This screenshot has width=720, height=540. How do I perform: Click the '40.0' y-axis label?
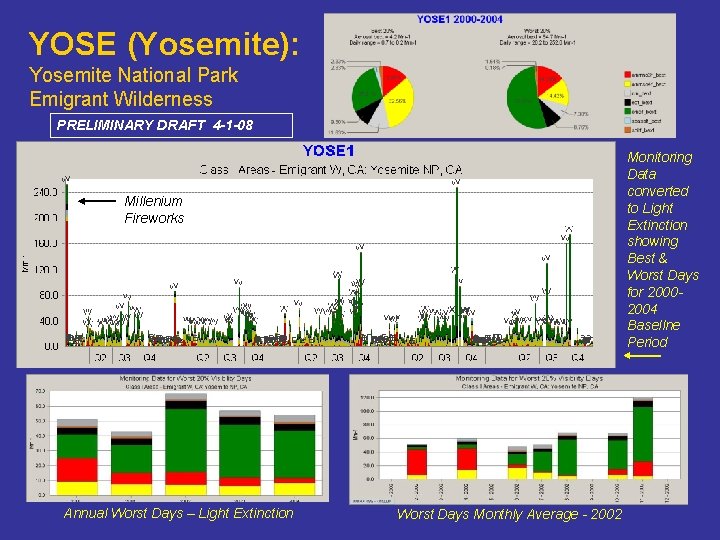(48, 321)
